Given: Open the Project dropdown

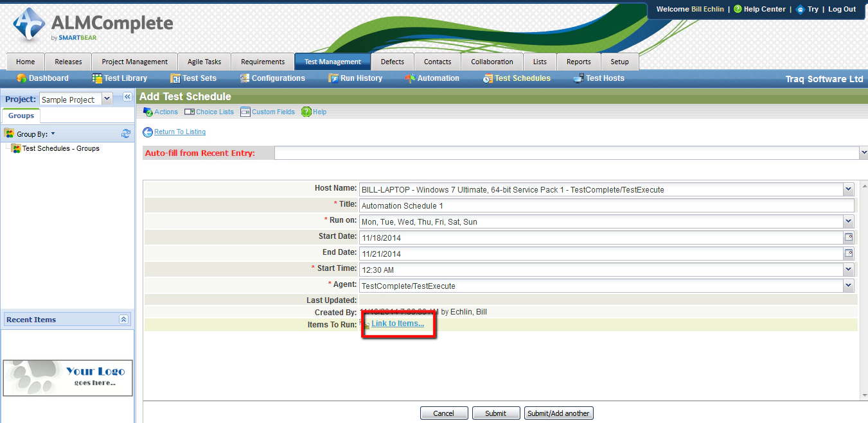Looking at the screenshot, I should pos(107,99).
